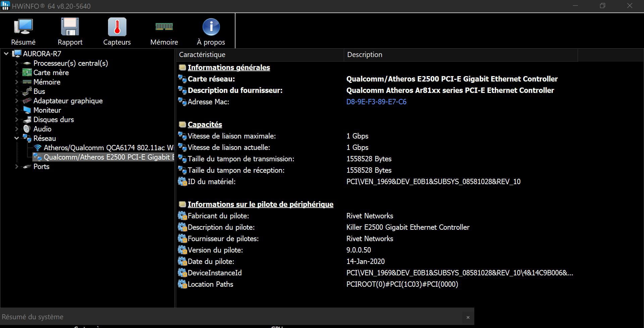644x328 pixels.
Task: Expand the Disques durs node
Action: point(16,119)
